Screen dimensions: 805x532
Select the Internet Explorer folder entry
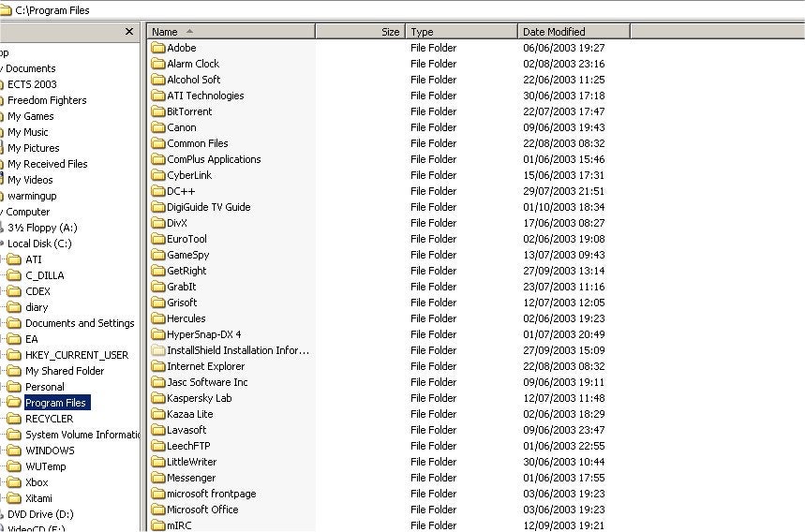point(205,366)
